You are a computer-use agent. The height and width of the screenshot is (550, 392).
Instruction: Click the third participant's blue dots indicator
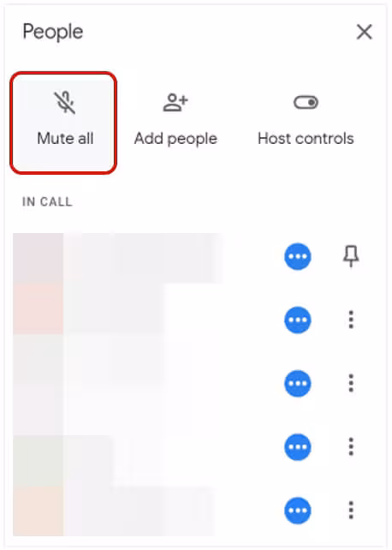coord(297,384)
